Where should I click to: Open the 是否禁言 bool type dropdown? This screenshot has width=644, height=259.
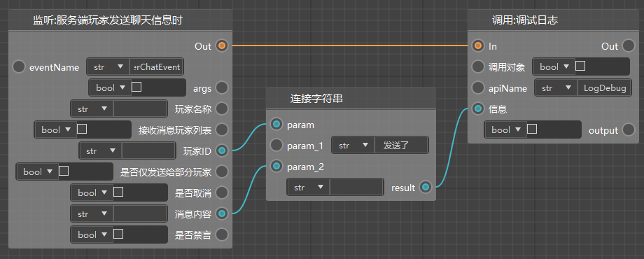click(92, 234)
